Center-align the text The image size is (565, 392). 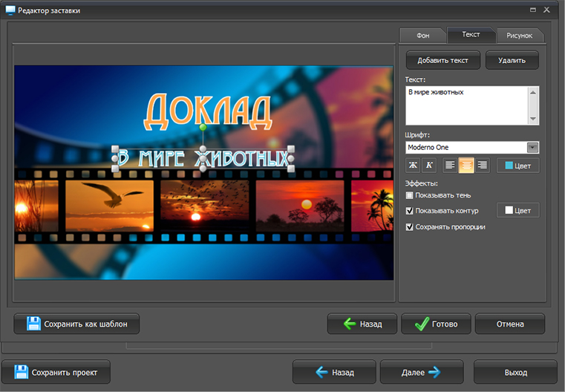(x=466, y=166)
